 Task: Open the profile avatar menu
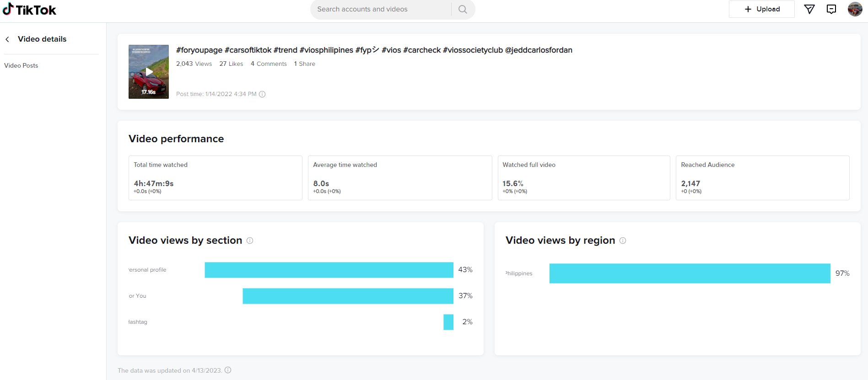pyautogui.click(x=855, y=9)
